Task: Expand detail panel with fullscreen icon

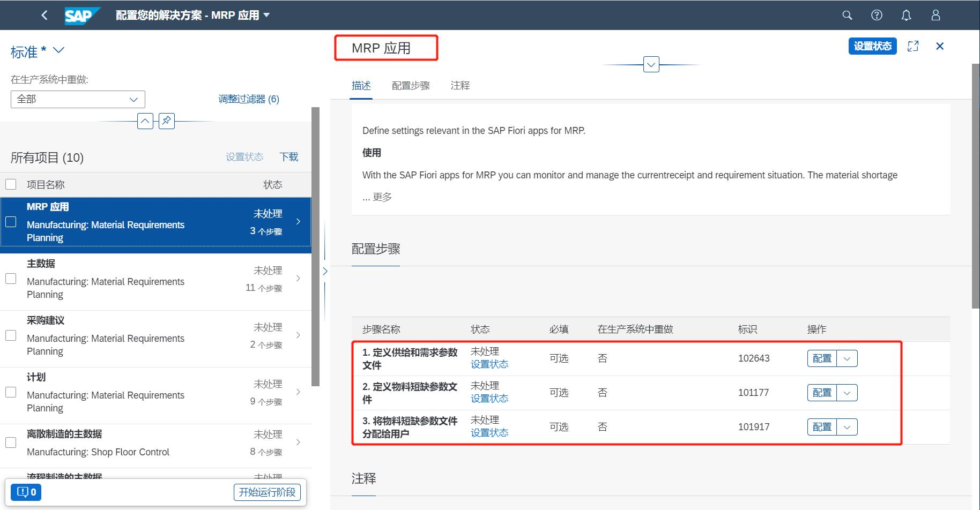Action: pyautogui.click(x=913, y=46)
